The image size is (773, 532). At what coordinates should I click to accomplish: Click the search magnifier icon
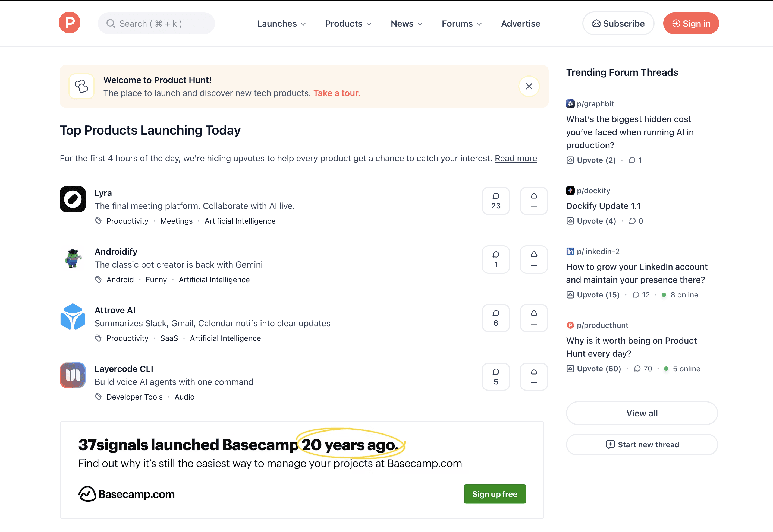click(x=110, y=23)
